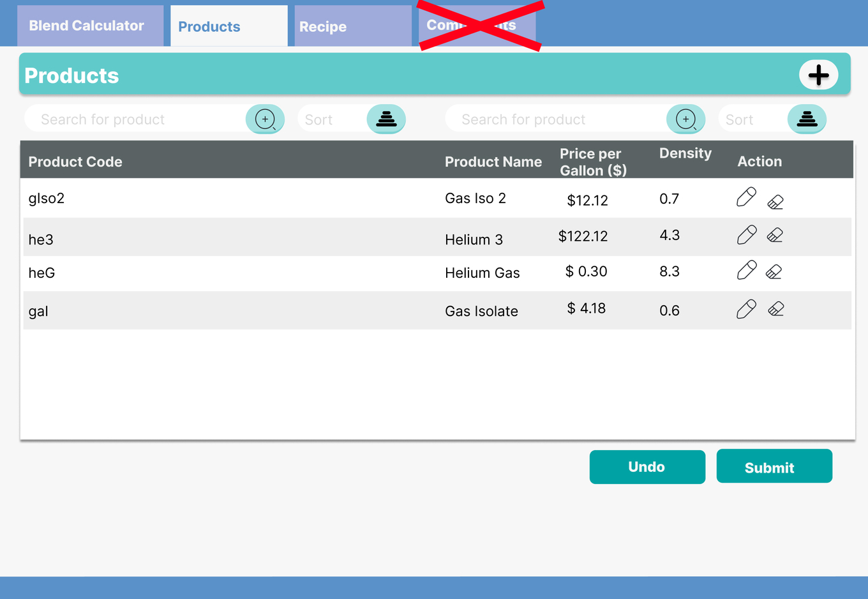Edit the gIso2 row with pencil icon
The height and width of the screenshot is (599, 868).
coord(746,197)
